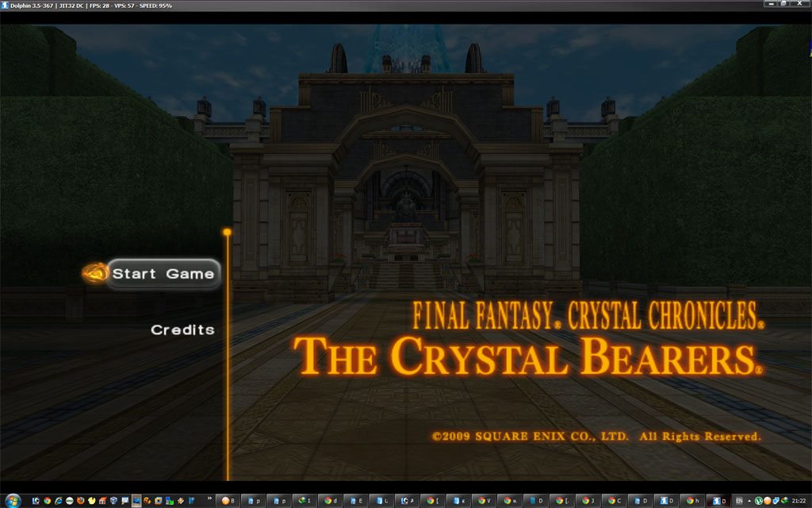Select Start Game on the title menu
812x508 pixels.
click(163, 274)
